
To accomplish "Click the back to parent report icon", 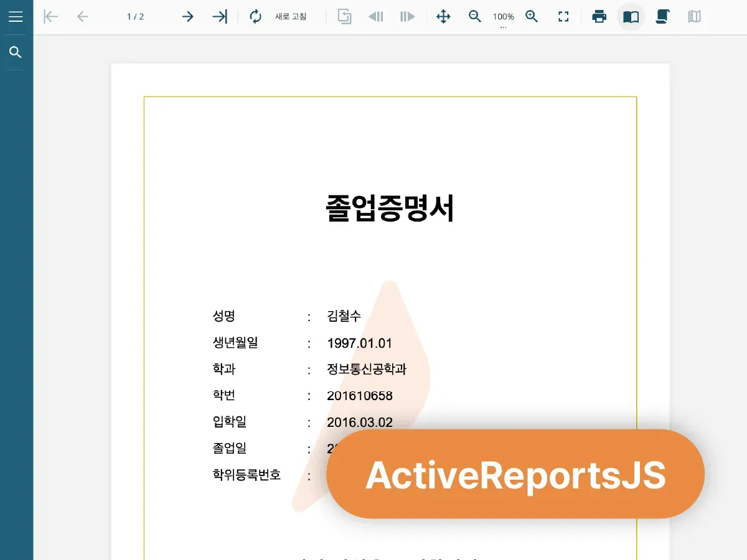I will (344, 17).
